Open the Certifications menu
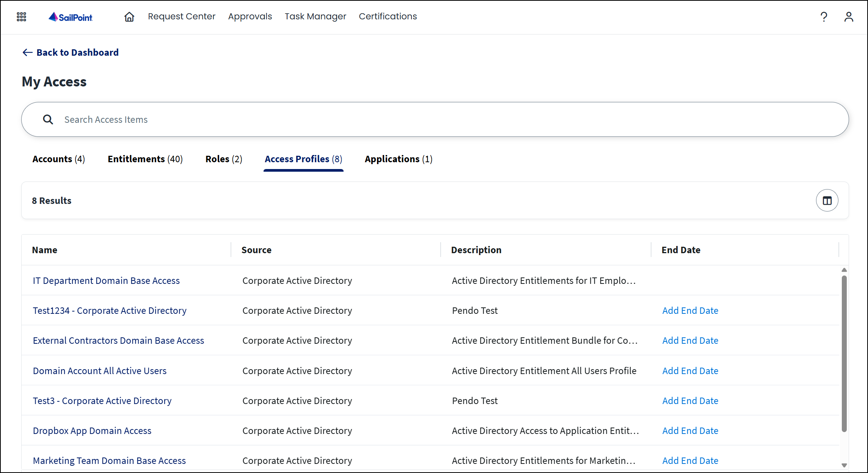 click(388, 16)
